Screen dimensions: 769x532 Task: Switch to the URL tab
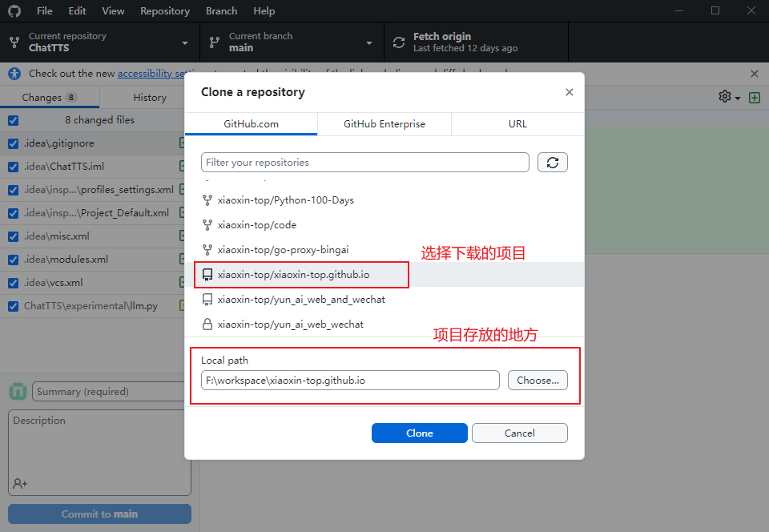pyautogui.click(x=517, y=124)
